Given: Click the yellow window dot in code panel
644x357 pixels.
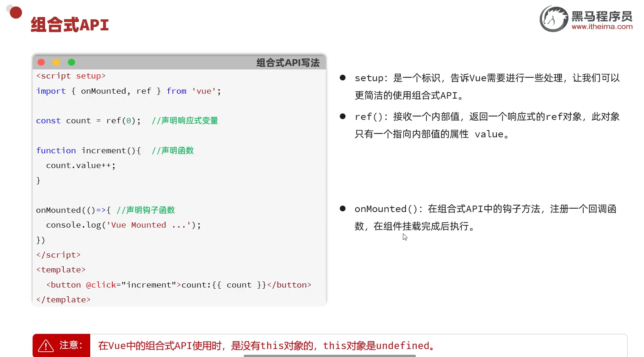Looking at the screenshot, I should 56,62.
